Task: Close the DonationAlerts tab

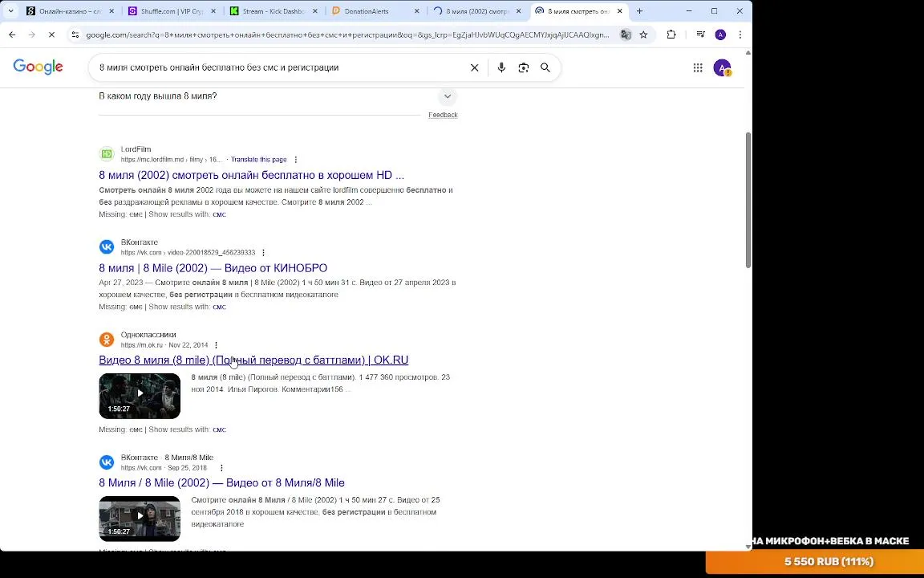Action: (416, 11)
